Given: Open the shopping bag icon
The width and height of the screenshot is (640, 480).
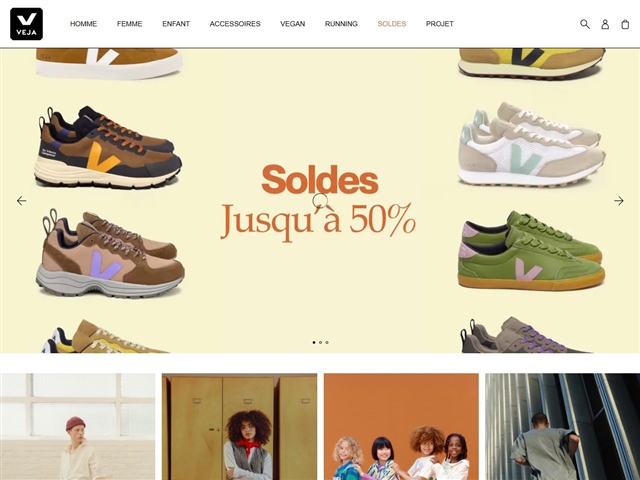Looking at the screenshot, I should point(625,24).
